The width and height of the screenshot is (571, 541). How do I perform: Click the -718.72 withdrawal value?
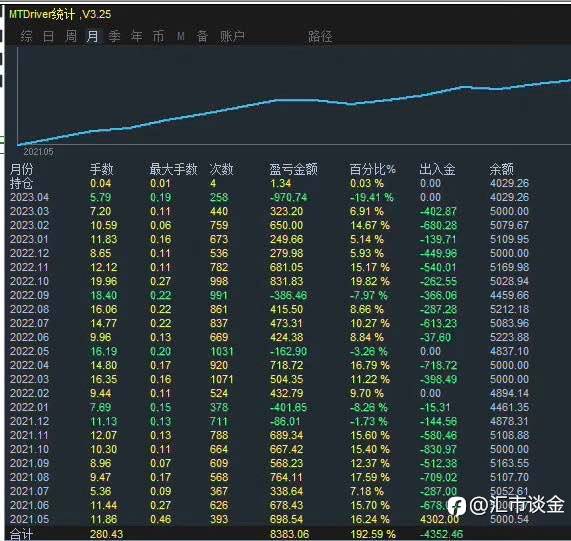point(438,366)
